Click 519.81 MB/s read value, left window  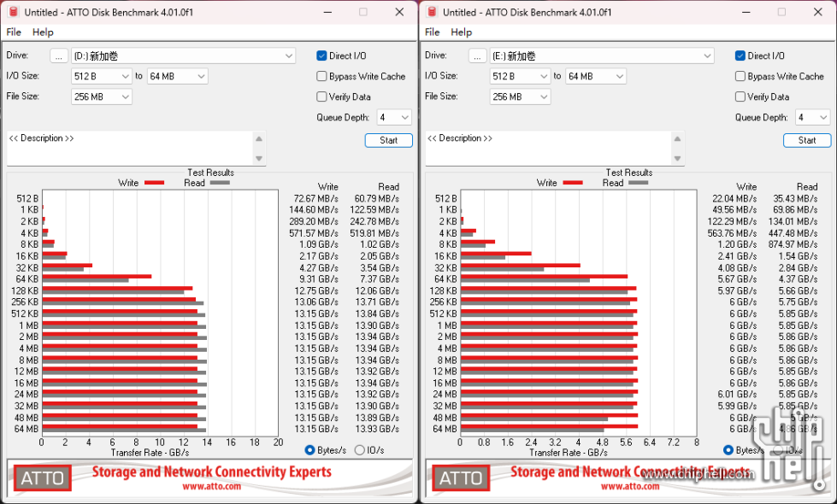(374, 233)
